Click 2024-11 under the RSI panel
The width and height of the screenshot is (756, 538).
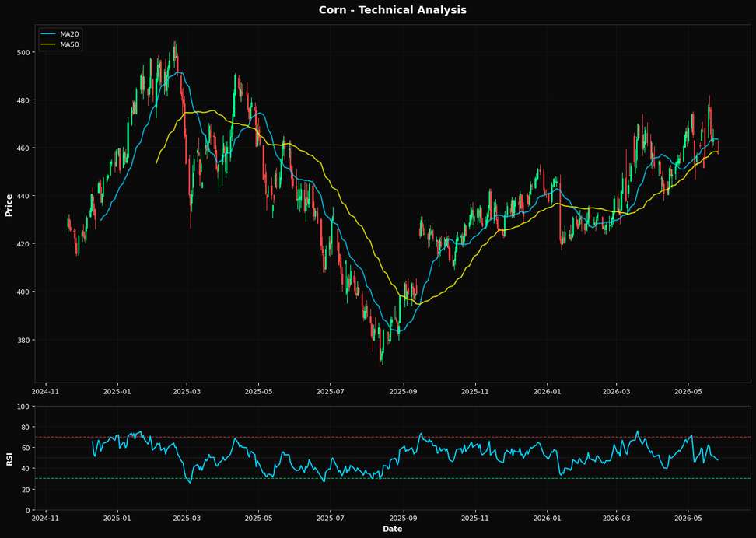click(x=45, y=519)
